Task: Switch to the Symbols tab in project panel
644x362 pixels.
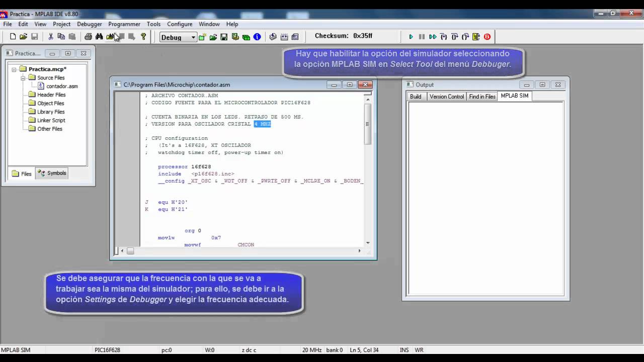Action: click(52, 173)
